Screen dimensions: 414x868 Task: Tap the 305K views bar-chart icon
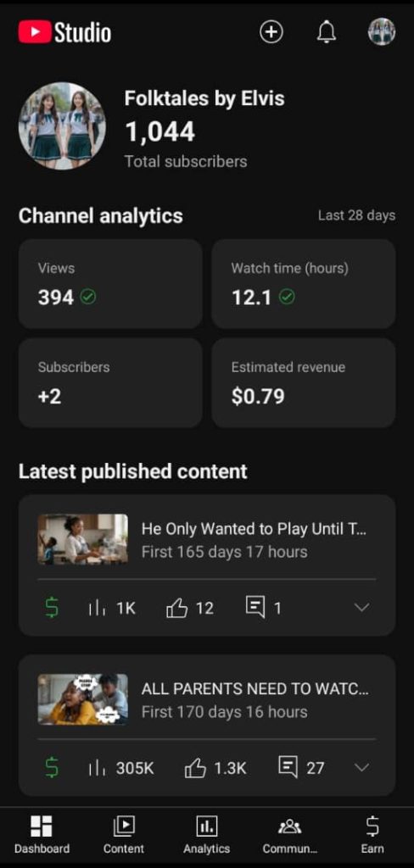point(97,768)
